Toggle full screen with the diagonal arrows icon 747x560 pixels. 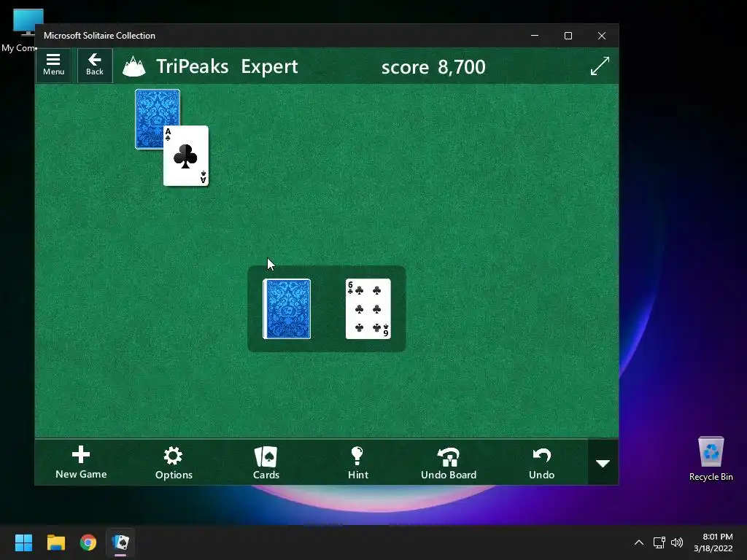pyautogui.click(x=600, y=66)
